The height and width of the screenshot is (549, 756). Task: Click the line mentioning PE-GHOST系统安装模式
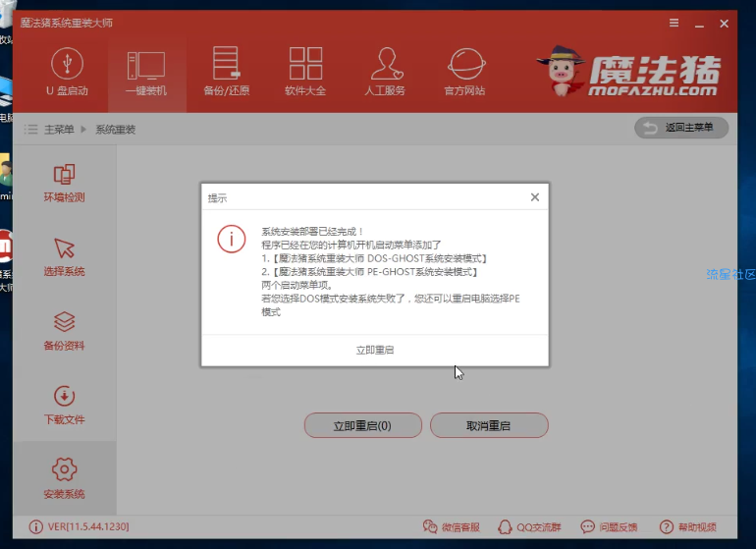369,272
